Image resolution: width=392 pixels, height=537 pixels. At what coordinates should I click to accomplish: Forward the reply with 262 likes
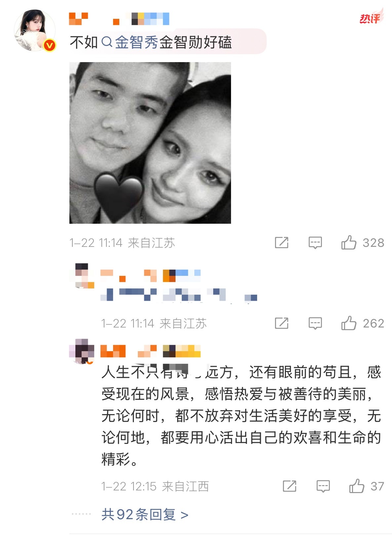282,323
